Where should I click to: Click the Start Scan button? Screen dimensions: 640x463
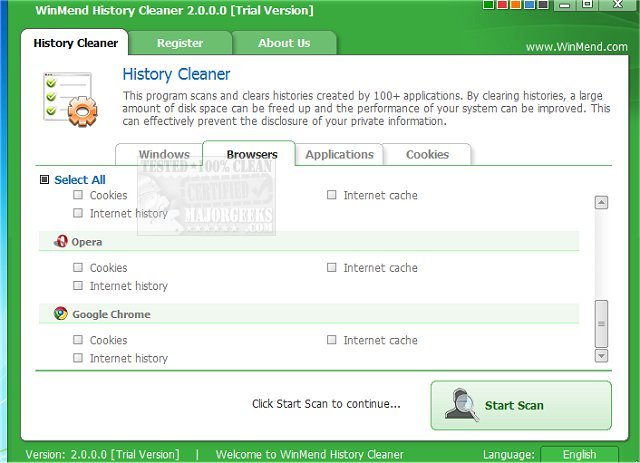coord(521,405)
